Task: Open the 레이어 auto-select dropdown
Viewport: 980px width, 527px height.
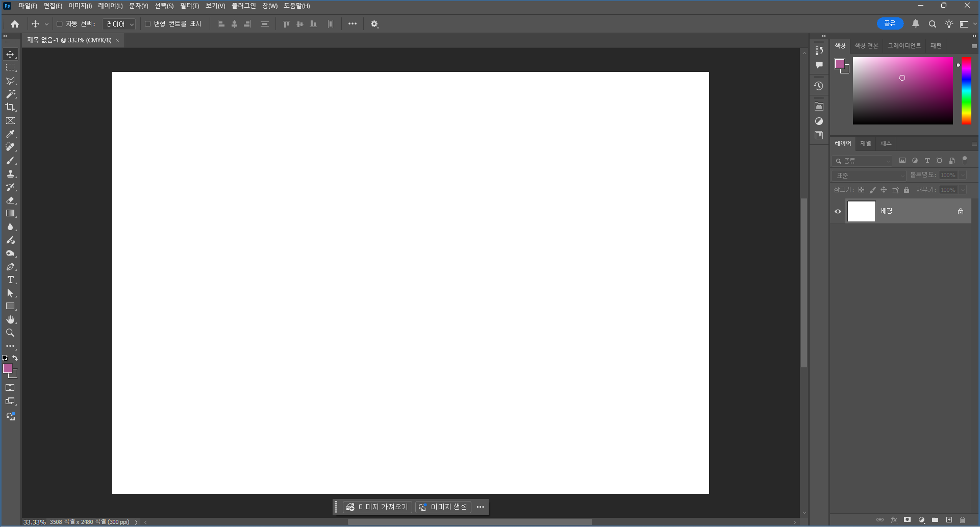Action: click(119, 24)
